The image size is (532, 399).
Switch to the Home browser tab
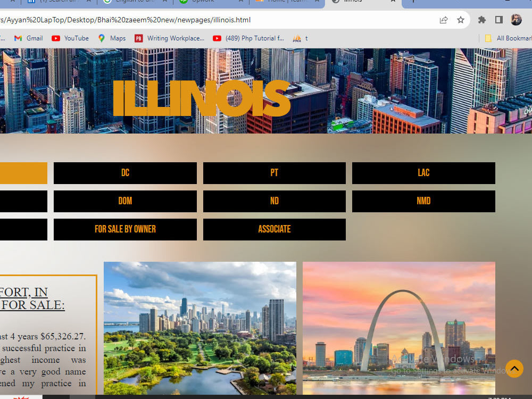[287, 2]
